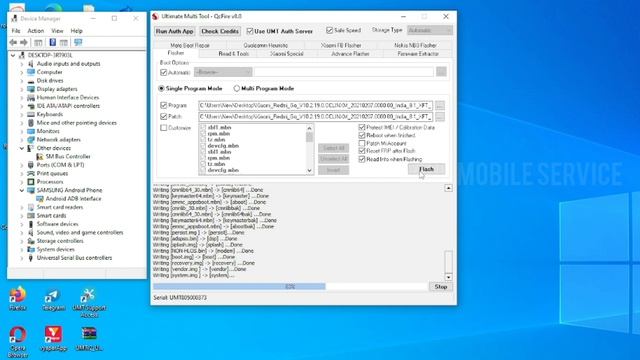Click the Processors device icon
This screenshot has height=360, width=640.
(x=31, y=182)
